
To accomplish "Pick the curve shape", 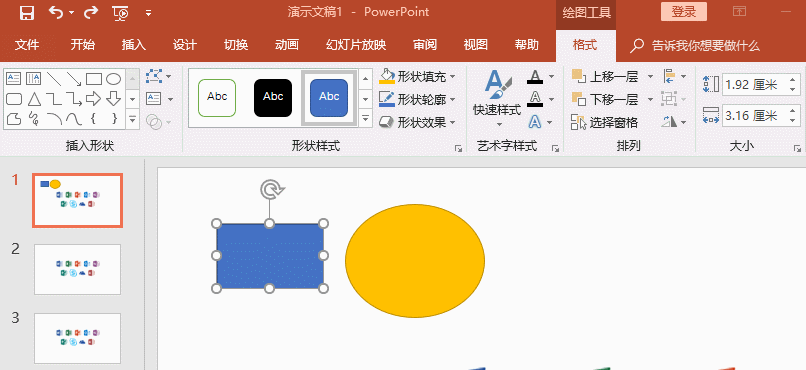I will (74, 119).
